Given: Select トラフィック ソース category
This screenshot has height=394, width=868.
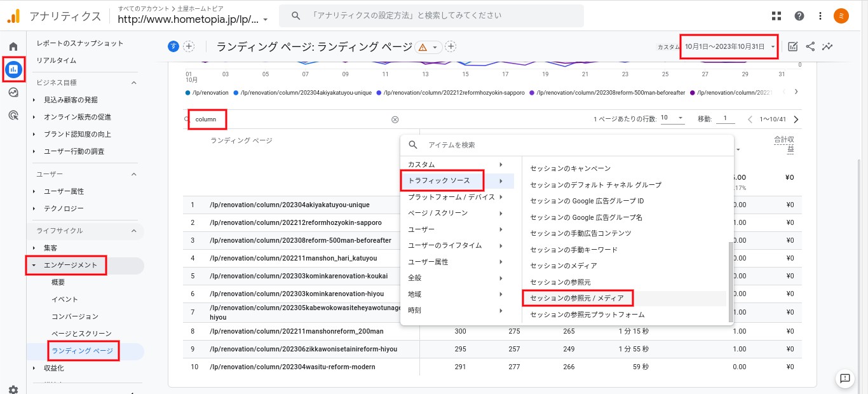Looking at the screenshot, I should (x=442, y=181).
